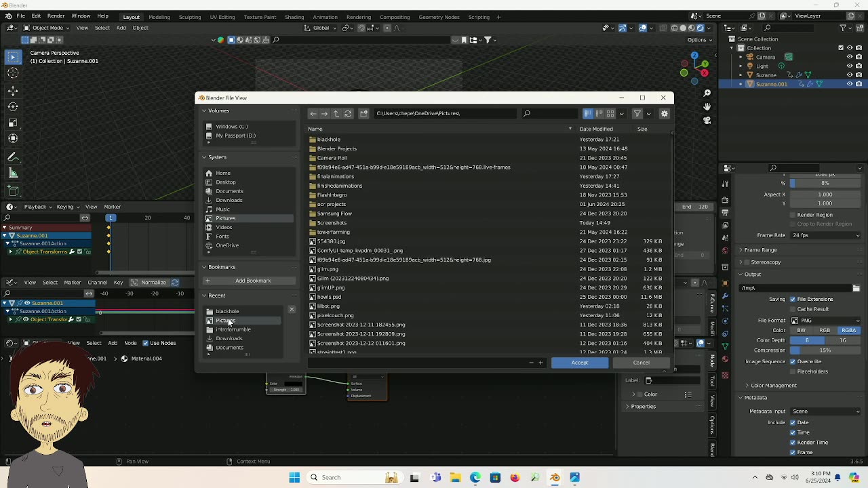The width and height of the screenshot is (868, 488).
Task: Click the Compression slider
Action: [825, 350]
